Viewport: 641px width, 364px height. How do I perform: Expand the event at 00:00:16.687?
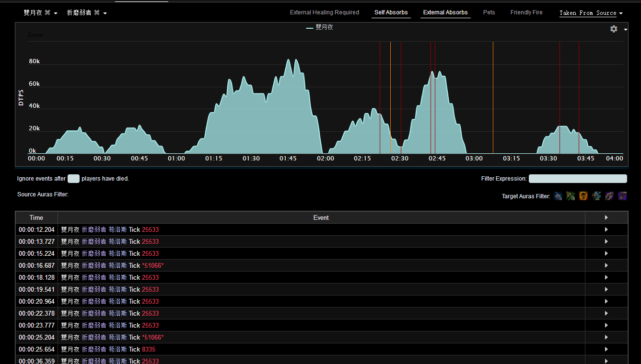click(606, 265)
